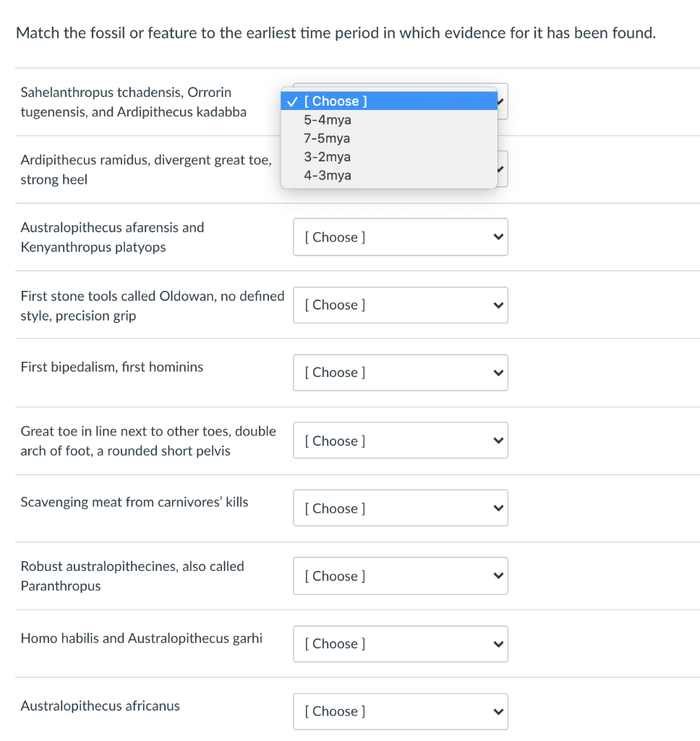Click the question prompt text at top
Screen dimensions: 700x741
point(336,33)
